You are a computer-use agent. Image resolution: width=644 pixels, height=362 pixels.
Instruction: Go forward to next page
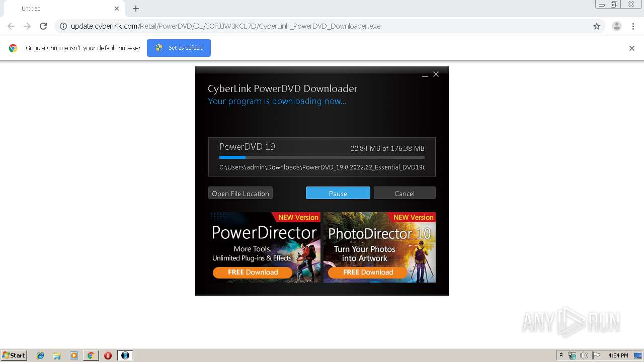pyautogui.click(x=27, y=26)
